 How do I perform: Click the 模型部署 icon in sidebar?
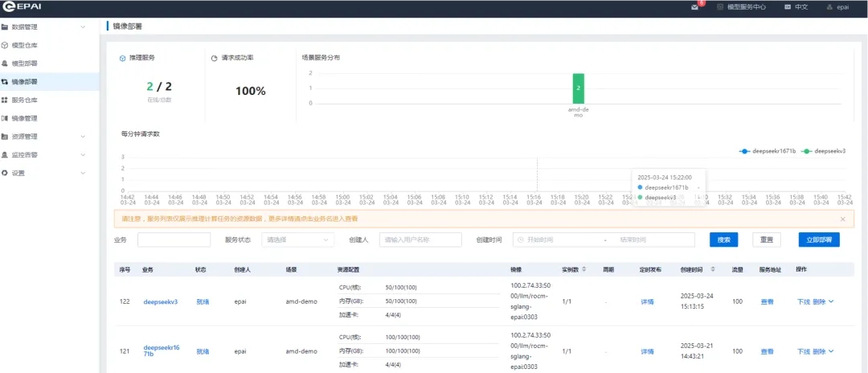[x=6, y=64]
